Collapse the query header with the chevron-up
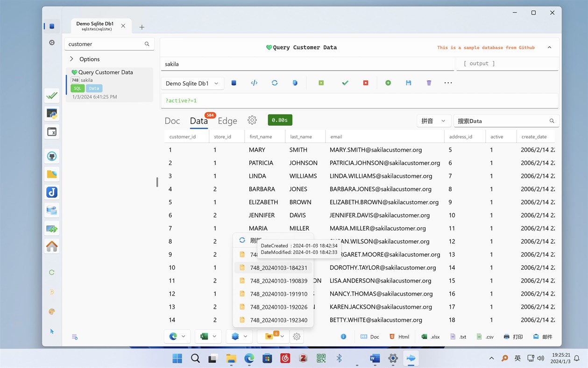Viewport: 588px width, 368px height. pyautogui.click(x=549, y=47)
